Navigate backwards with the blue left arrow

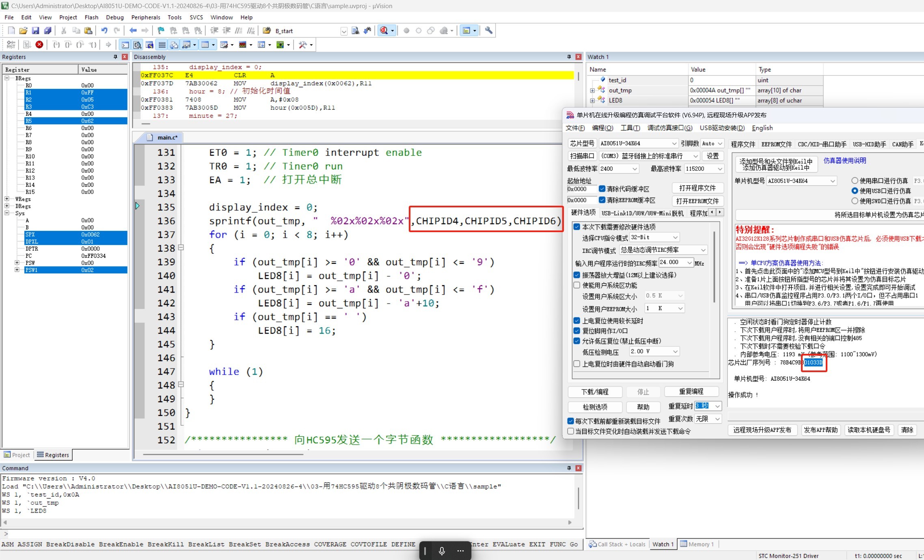133,30
